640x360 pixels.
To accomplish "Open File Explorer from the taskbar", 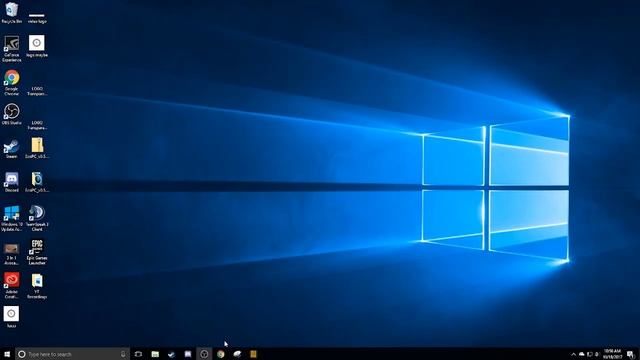I will pyautogui.click(x=155, y=354).
